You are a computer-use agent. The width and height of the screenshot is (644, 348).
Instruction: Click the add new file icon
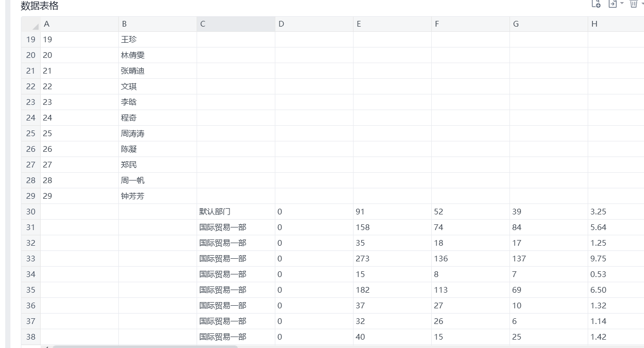tap(597, 4)
